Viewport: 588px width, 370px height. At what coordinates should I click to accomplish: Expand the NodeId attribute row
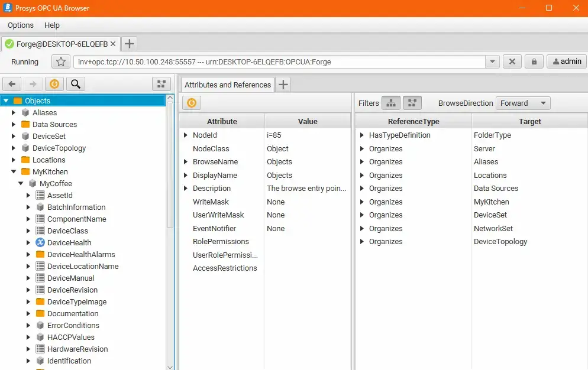[186, 135]
